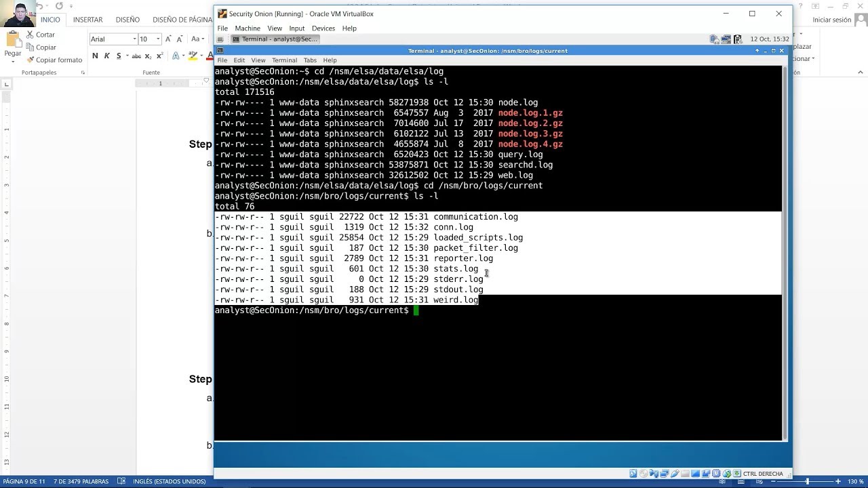The image size is (868, 488).
Task: Open the text effects dropdown arrow
Action: pyautogui.click(x=183, y=56)
